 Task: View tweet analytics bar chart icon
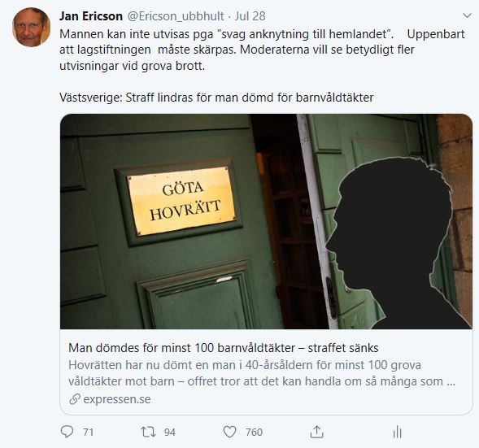[397, 432]
